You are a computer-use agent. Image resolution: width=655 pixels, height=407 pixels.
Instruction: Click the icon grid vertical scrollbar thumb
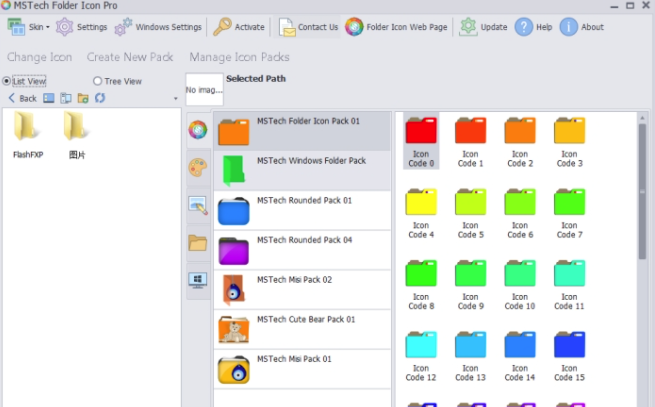(x=642, y=191)
